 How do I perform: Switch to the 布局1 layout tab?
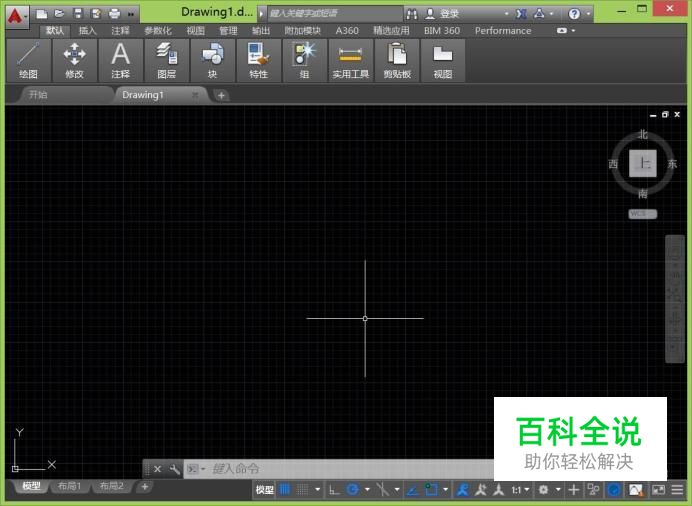point(70,486)
